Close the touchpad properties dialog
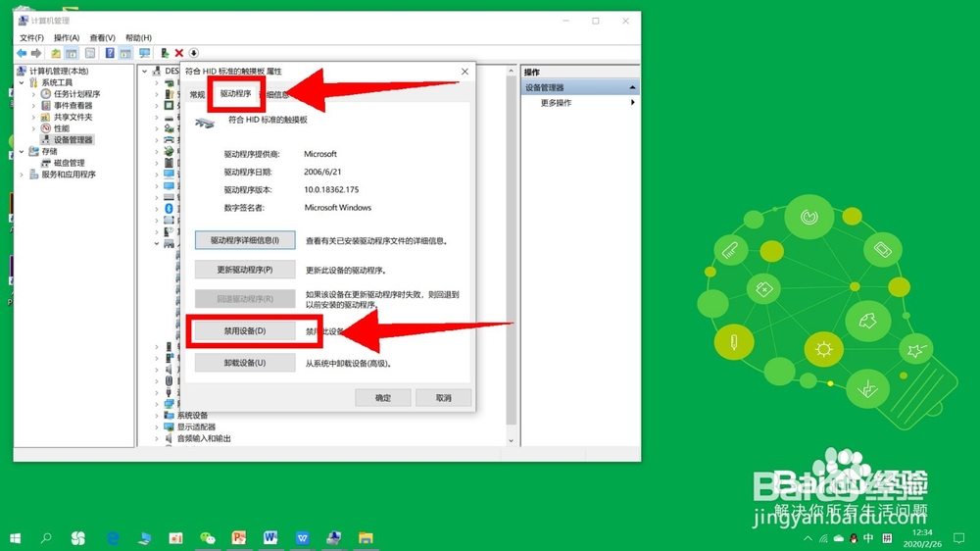Image resolution: width=980 pixels, height=551 pixels. click(465, 72)
